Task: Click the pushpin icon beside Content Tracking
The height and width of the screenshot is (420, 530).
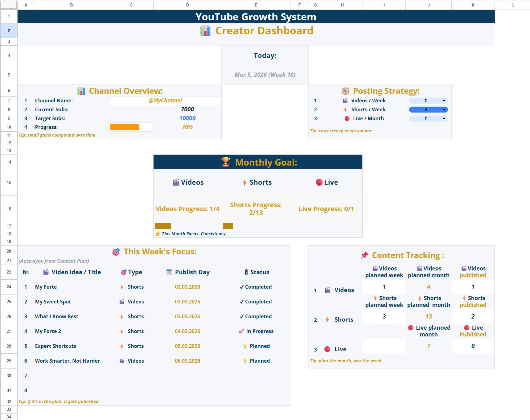Action: pyautogui.click(x=364, y=255)
